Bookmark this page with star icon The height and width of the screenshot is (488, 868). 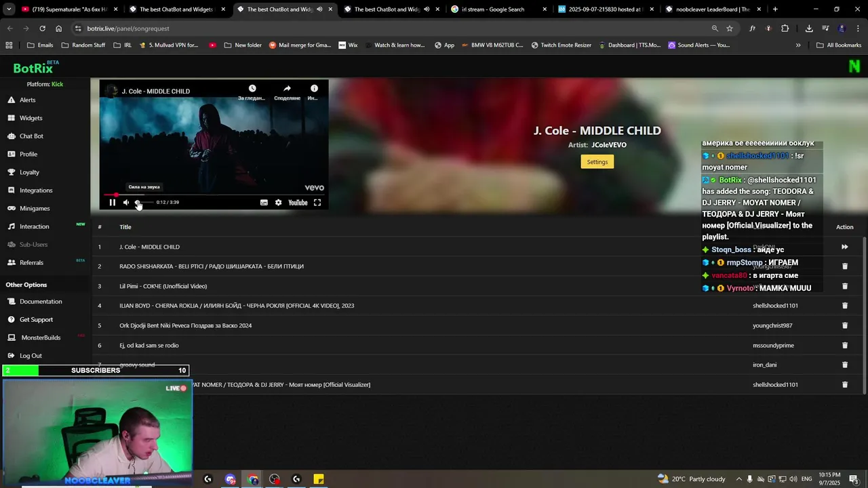[730, 28]
